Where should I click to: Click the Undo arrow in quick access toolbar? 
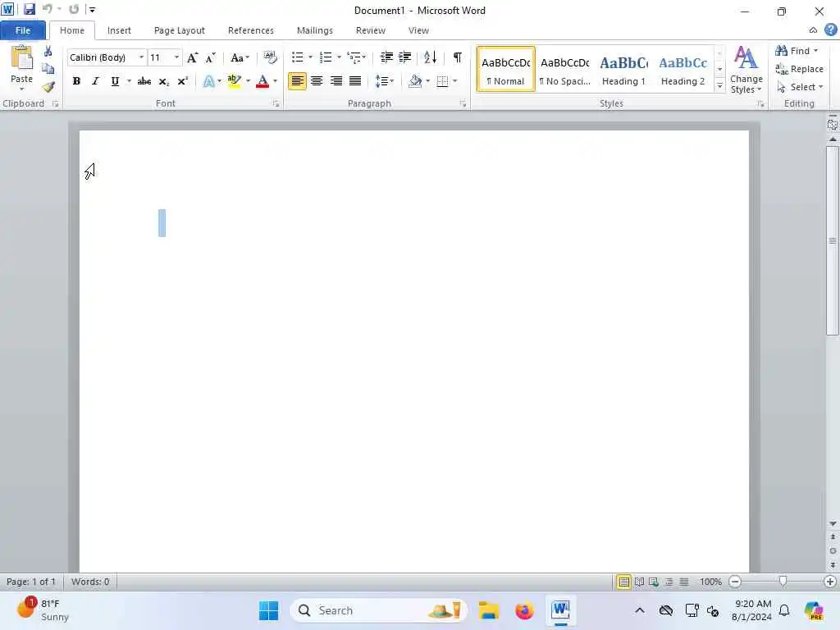pyautogui.click(x=47, y=9)
